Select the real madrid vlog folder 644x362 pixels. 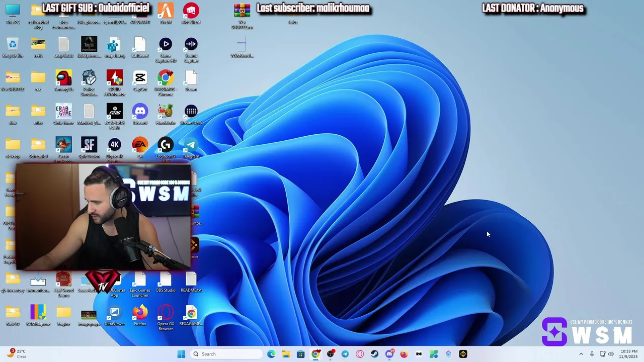point(38,16)
